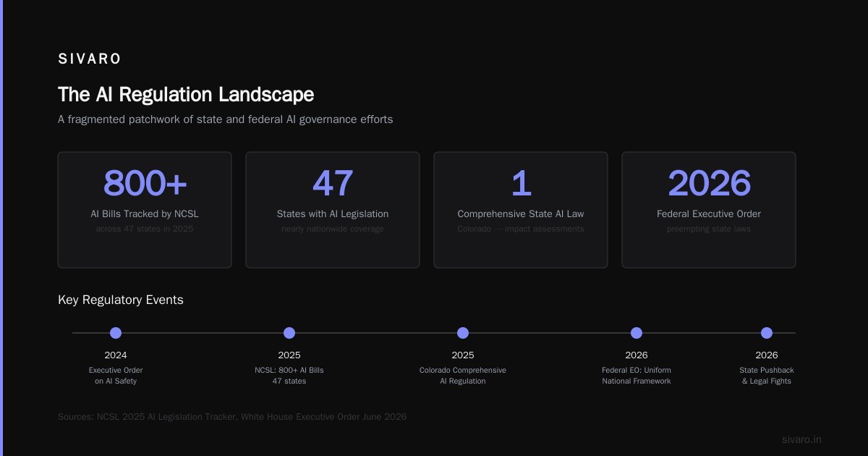Image resolution: width=868 pixels, height=456 pixels.
Task: Select the timeline dot above NCSL 800+ AI Bills
Action: (x=289, y=333)
